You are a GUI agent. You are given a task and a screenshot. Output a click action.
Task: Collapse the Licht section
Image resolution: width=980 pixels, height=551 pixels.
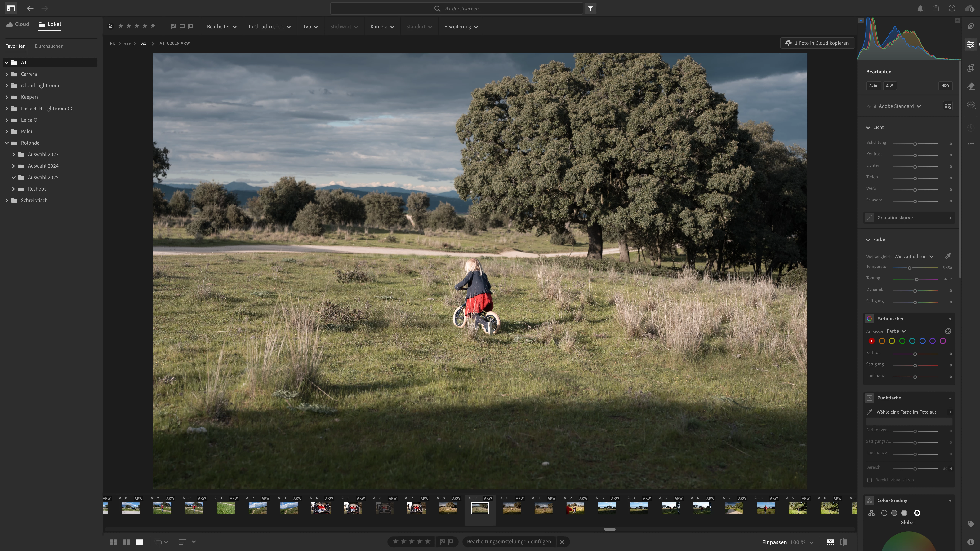[x=868, y=127]
